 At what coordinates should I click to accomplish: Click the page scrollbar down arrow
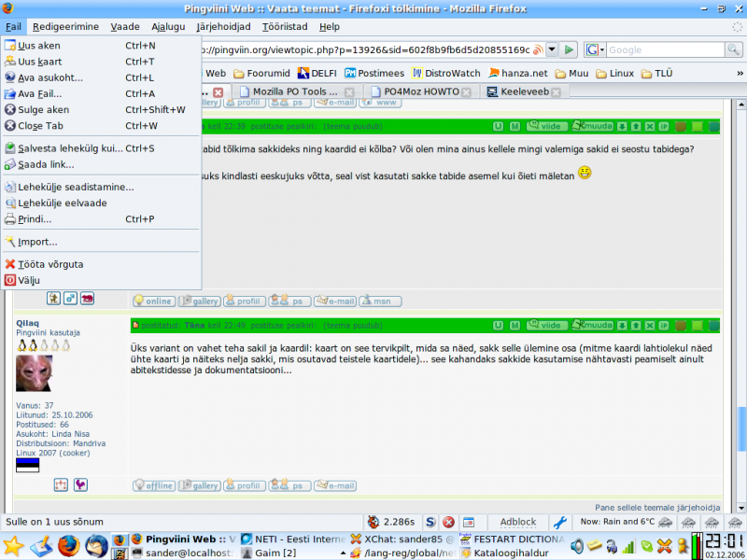point(740,508)
